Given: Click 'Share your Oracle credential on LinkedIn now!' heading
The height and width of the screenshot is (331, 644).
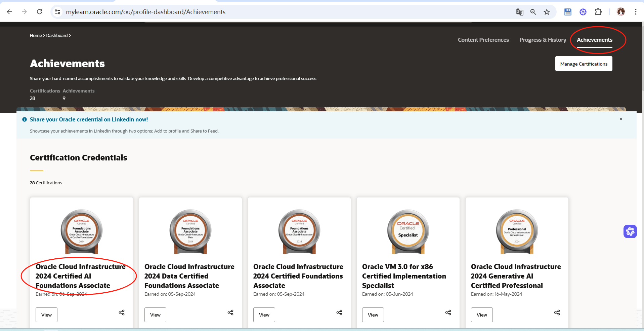Looking at the screenshot, I should click(x=89, y=119).
